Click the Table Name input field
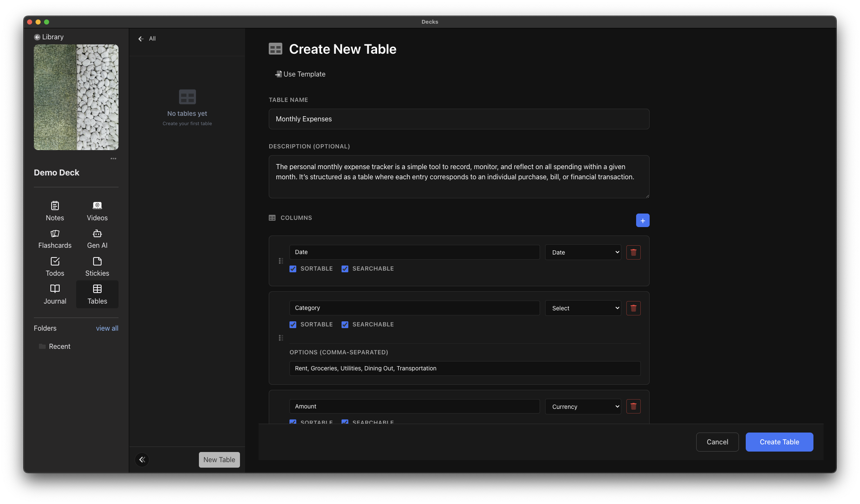The width and height of the screenshot is (860, 504). pos(459,119)
